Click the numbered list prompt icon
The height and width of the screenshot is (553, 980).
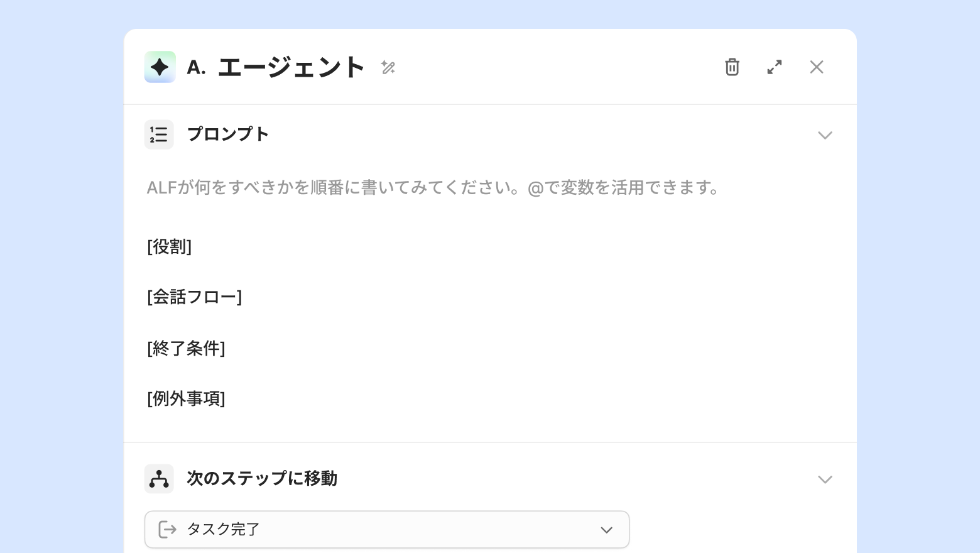pyautogui.click(x=159, y=134)
